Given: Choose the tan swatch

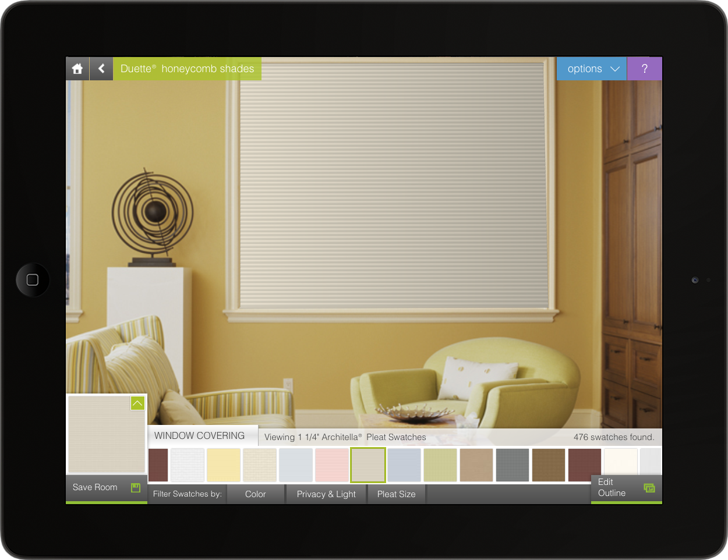Looking at the screenshot, I should click(476, 465).
